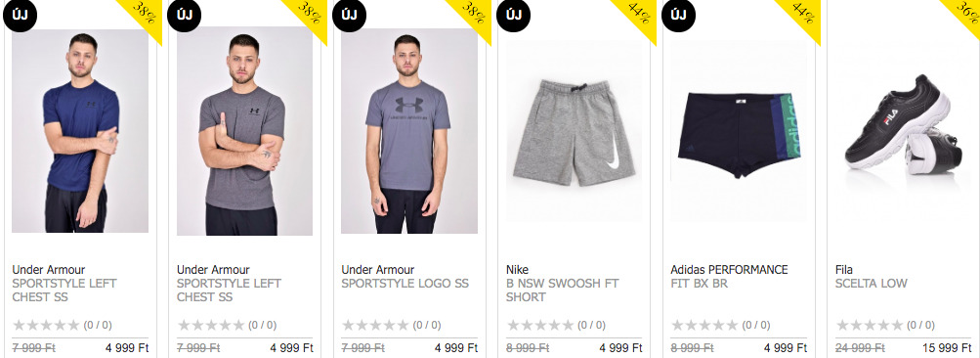Click the ÚJ badge on Nike shorts card

513,15
